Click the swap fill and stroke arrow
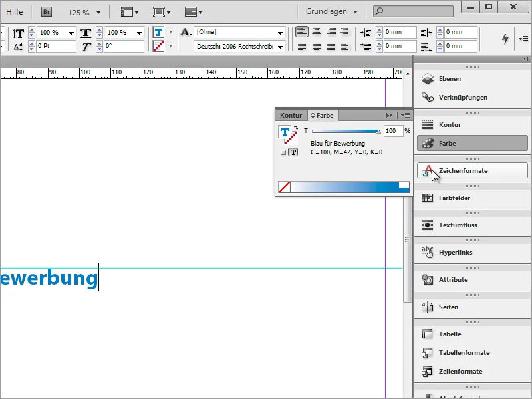The height and width of the screenshot is (399, 532). [296, 128]
